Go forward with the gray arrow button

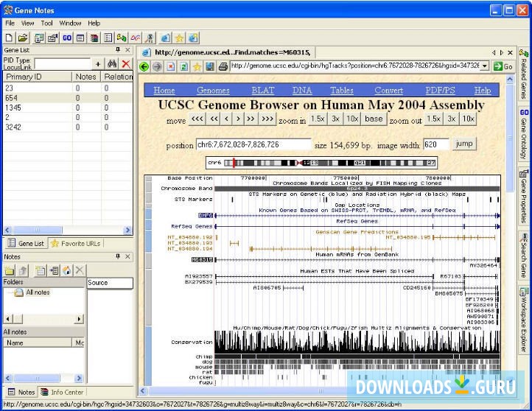pos(157,66)
